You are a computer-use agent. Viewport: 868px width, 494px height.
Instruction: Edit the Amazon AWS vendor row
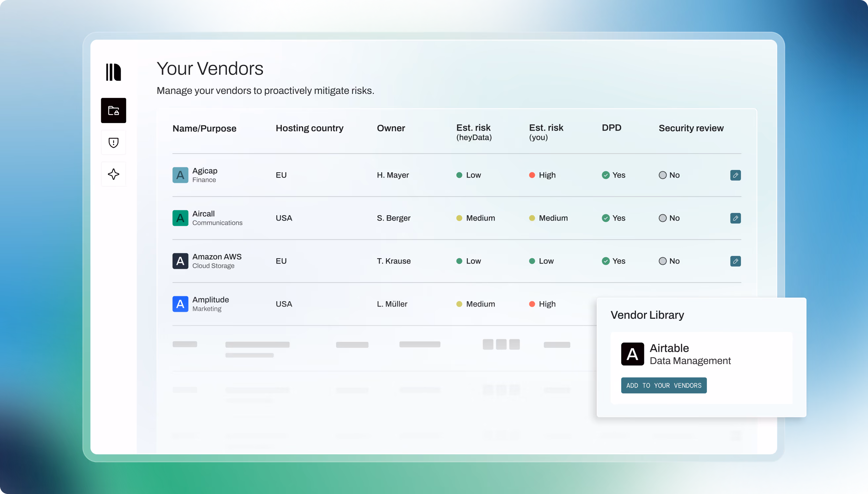click(x=735, y=261)
